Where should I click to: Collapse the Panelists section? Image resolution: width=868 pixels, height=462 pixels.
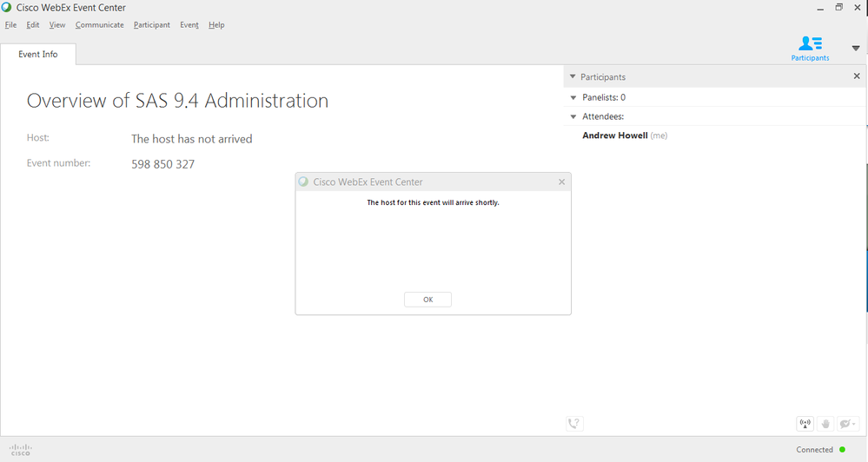pyautogui.click(x=573, y=97)
